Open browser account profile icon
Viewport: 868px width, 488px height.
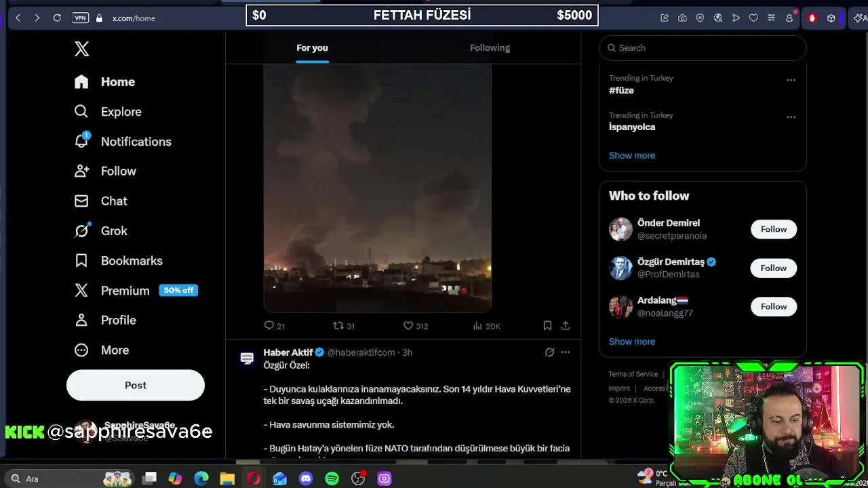point(789,18)
